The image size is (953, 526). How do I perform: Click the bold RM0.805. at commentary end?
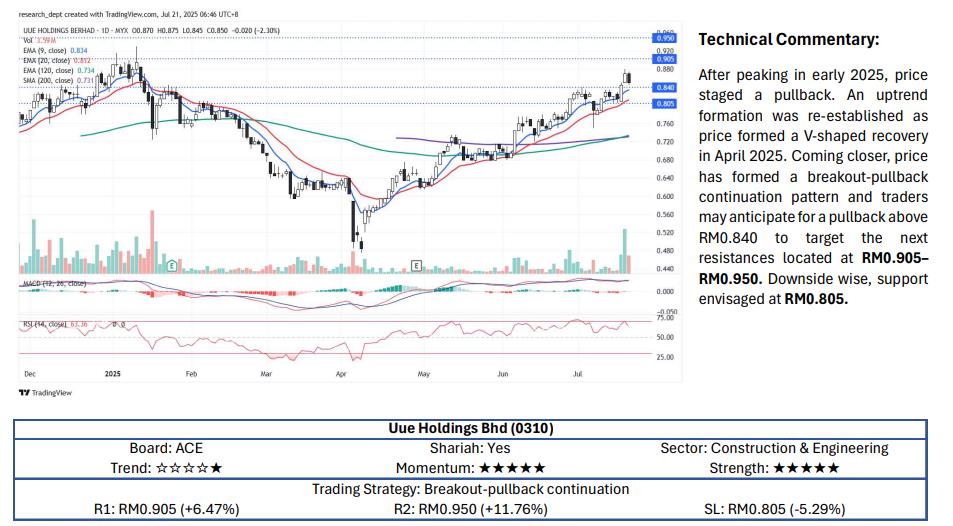(816, 299)
